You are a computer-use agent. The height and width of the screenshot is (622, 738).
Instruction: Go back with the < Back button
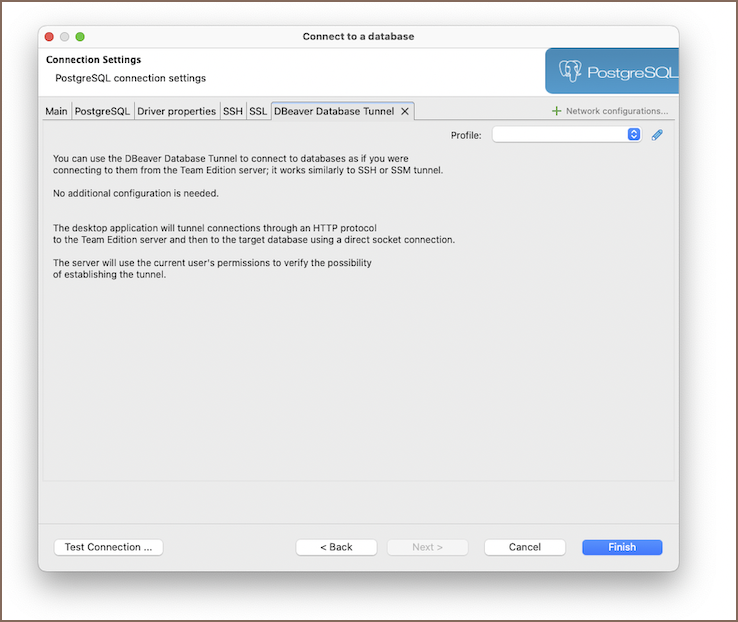coord(336,547)
